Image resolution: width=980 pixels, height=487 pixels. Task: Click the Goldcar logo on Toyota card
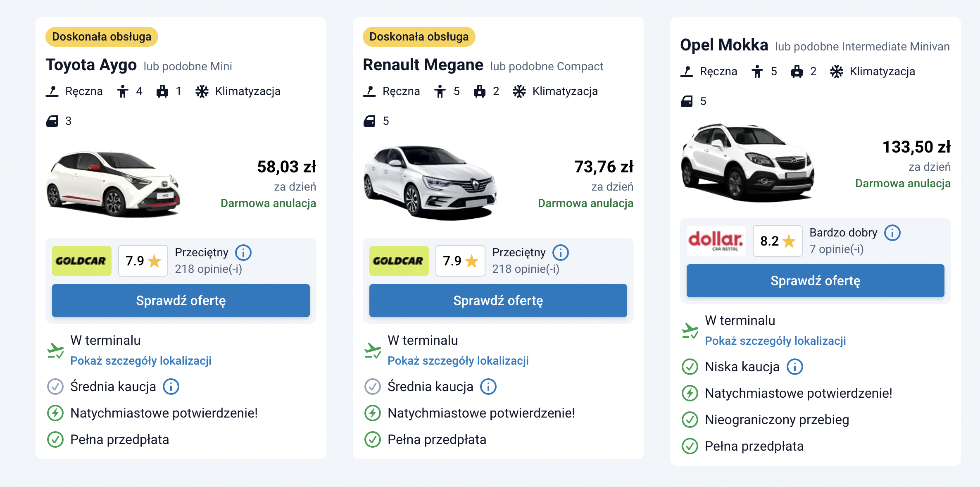(x=81, y=261)
